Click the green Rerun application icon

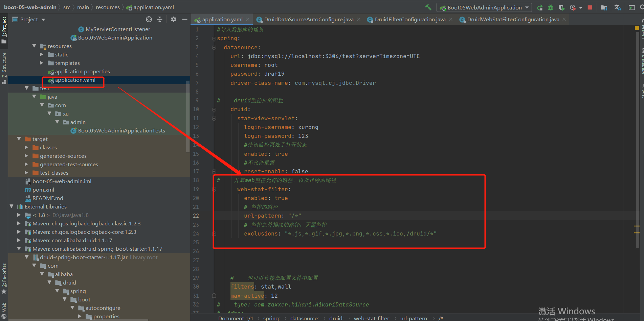tap(540, 7)
